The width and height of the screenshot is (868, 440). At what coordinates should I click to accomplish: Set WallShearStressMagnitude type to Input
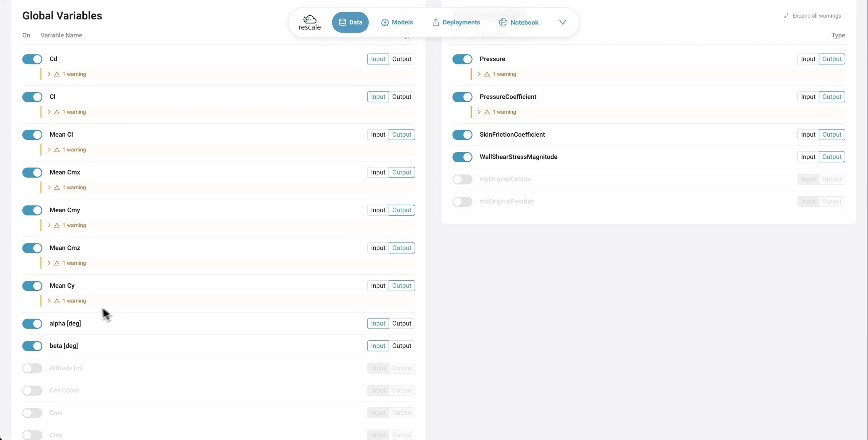coord(808,157)
